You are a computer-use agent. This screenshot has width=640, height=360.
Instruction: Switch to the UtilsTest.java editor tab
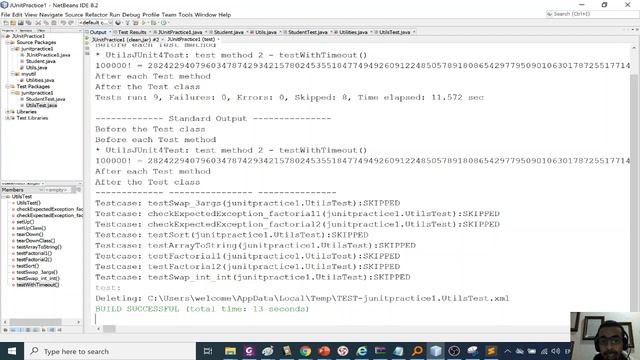click(x=394, y=32)
